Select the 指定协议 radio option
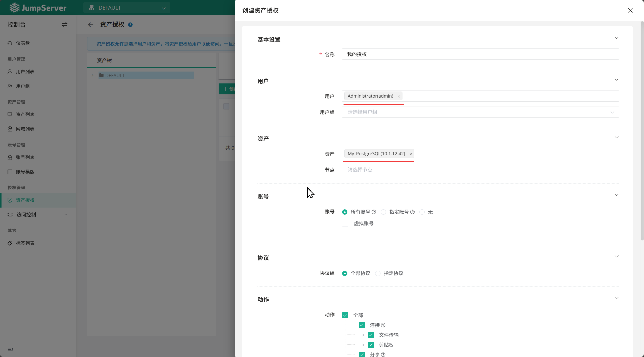The height and width of the screenshot is (357, 644). 378,273
